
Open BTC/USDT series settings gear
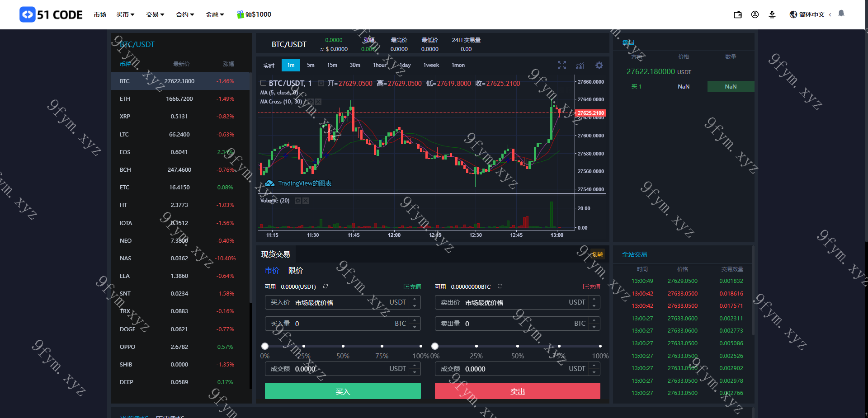coord(321,83)
